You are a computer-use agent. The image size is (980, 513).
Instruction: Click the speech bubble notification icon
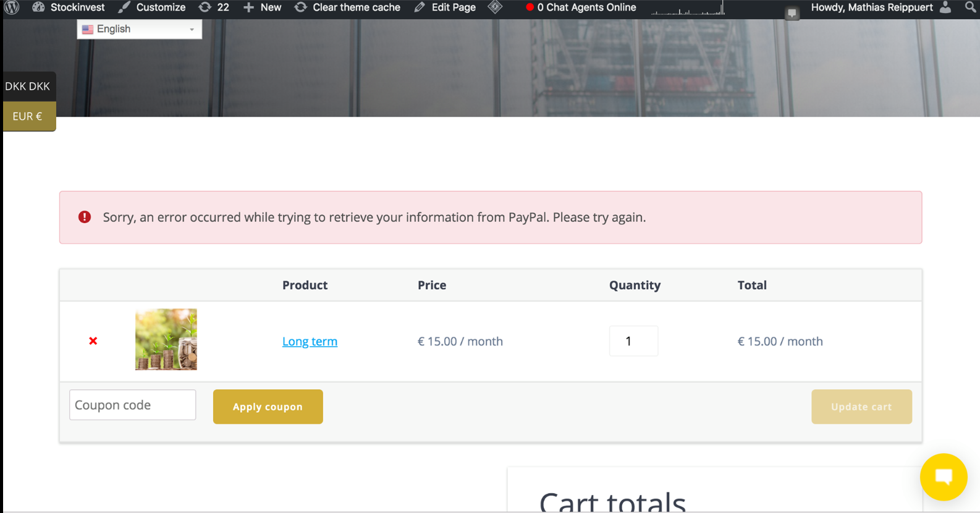pyautogui.click(x=792, y=13)
